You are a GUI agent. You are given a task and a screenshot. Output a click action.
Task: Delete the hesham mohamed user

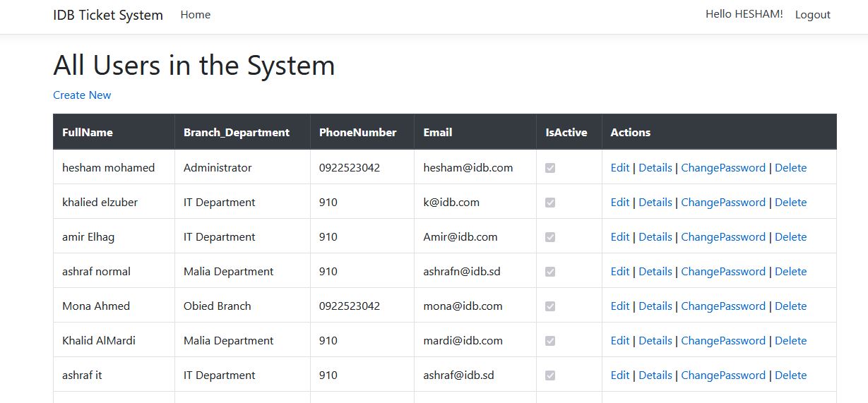tap(791, 168)
